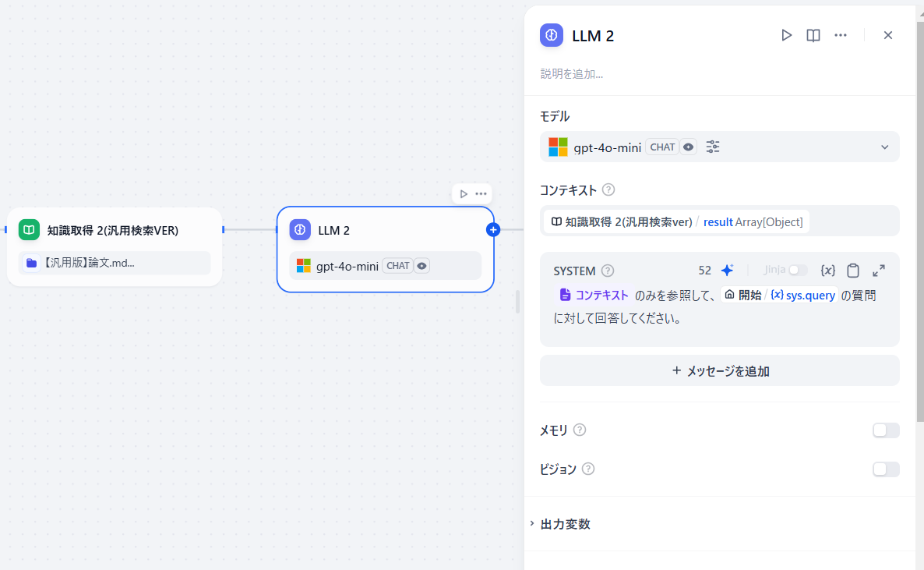Show help tooltip for コンテキスト
Viewport: 924px width, 570px height.
[608, 190]
